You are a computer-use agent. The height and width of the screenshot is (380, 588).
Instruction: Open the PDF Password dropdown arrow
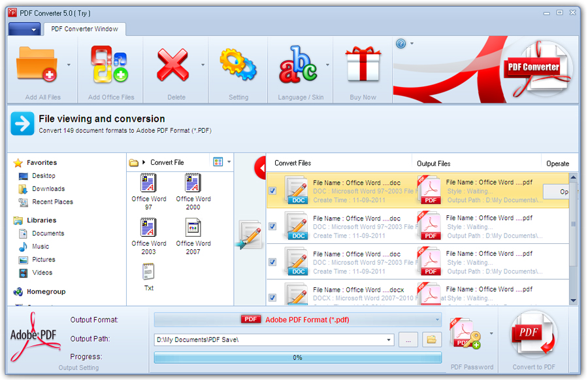pyautogui.click(x=491, y=334)
